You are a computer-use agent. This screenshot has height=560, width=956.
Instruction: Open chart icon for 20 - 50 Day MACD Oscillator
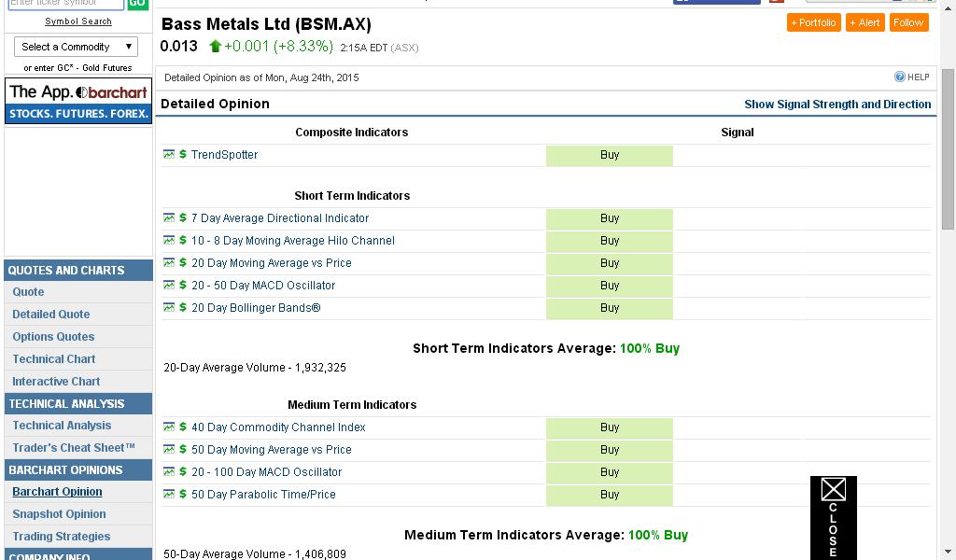(169, 285)
